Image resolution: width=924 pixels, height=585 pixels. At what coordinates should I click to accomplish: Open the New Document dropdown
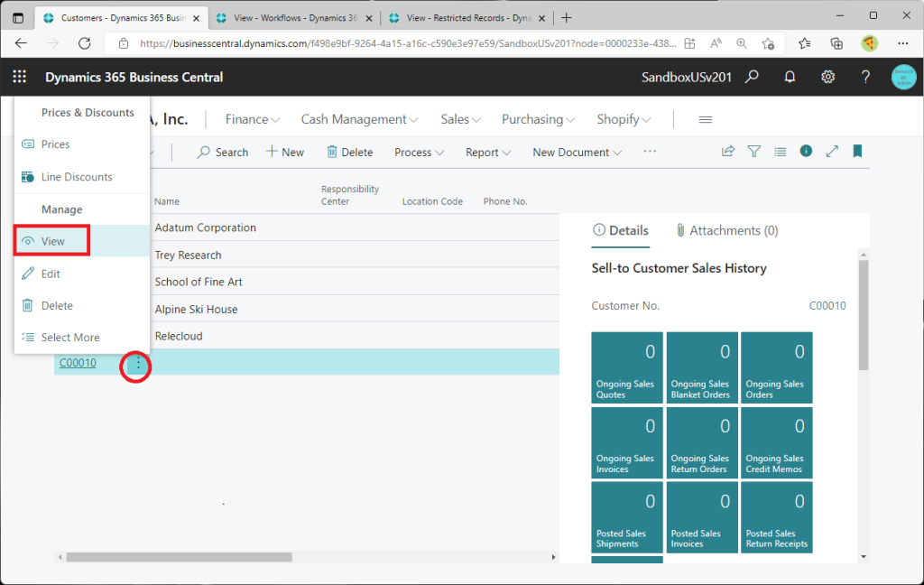577,153
